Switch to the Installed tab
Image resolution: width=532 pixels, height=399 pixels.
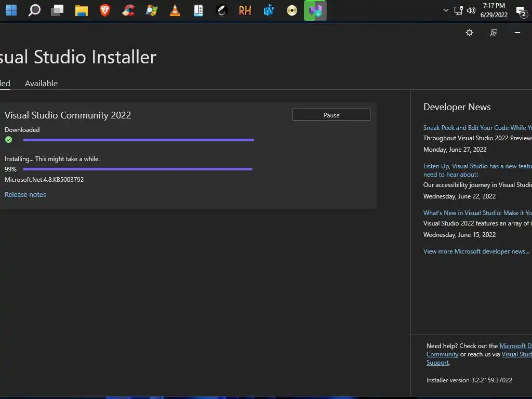5,84
